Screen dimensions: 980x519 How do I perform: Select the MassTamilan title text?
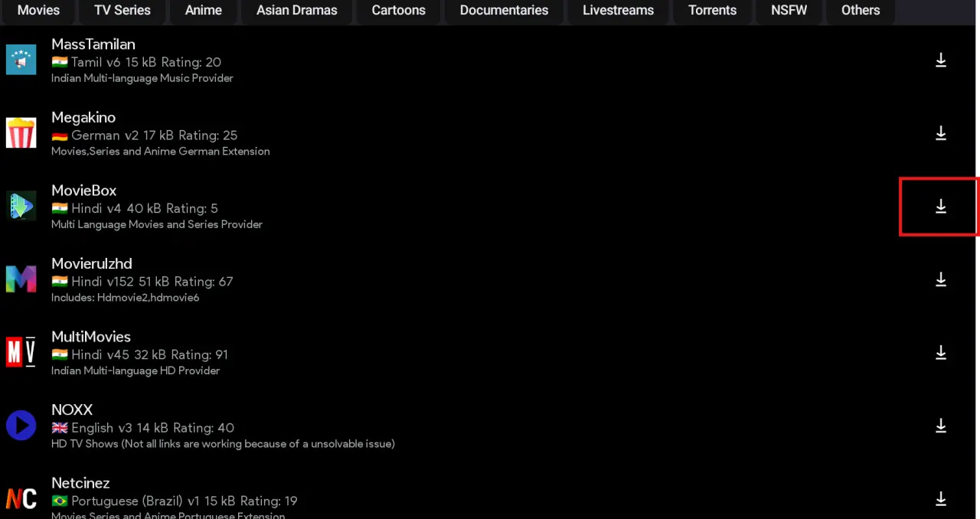[x=93, y=44]
